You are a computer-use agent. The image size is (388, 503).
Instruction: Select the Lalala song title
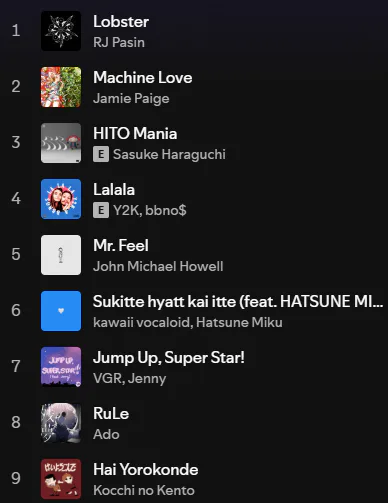pos(114,190)
